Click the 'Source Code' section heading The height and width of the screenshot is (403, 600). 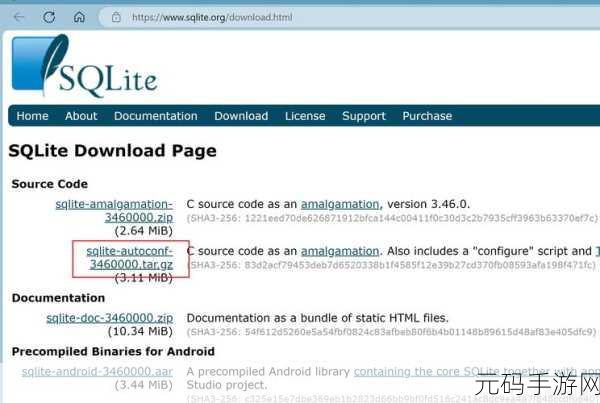click(50, 184)
